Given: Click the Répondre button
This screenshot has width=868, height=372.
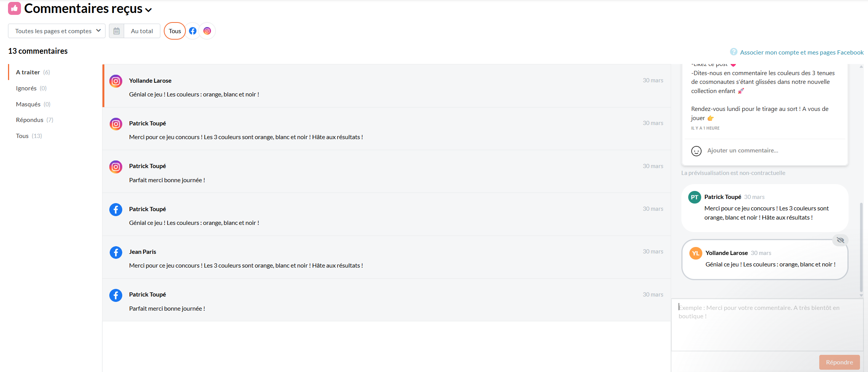Looking at the screenshot, I should (839, 362).
